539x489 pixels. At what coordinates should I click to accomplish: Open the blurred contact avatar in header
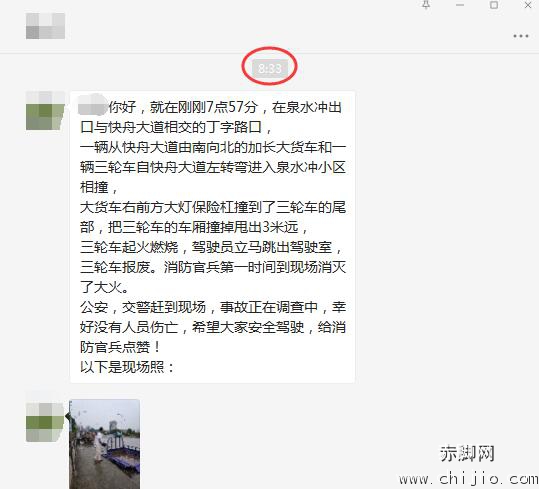pyautogui.click(x=45, y=26)
